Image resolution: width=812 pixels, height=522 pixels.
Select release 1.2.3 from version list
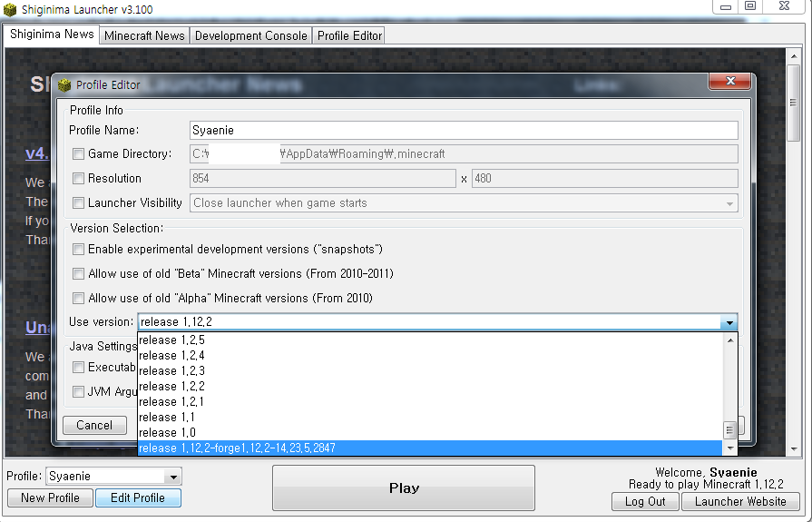click(x=430, y=371)
